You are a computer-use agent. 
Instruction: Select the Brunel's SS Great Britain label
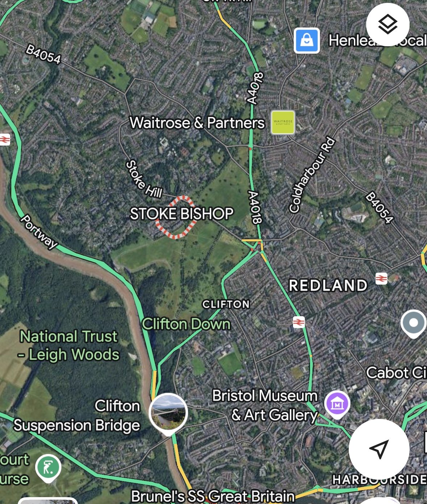click(213, 496)
